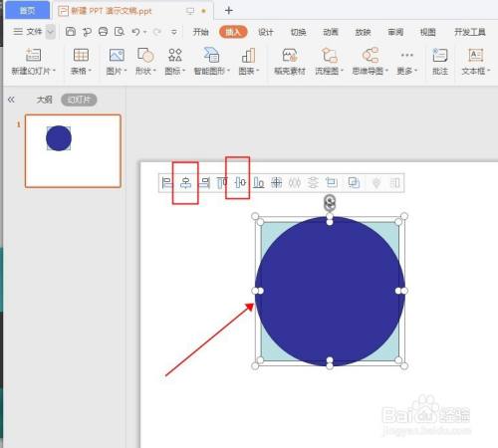Screen dimensions: 498x448
Task: Click the align right icon in floating toolbar
Action: click(x=204, y=183)
